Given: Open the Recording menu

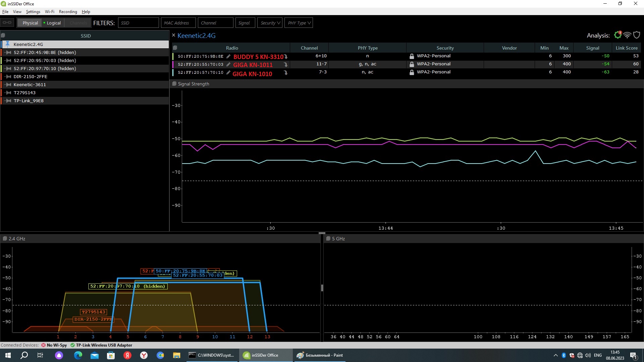Looking at the screenshot, I should 68,11.
